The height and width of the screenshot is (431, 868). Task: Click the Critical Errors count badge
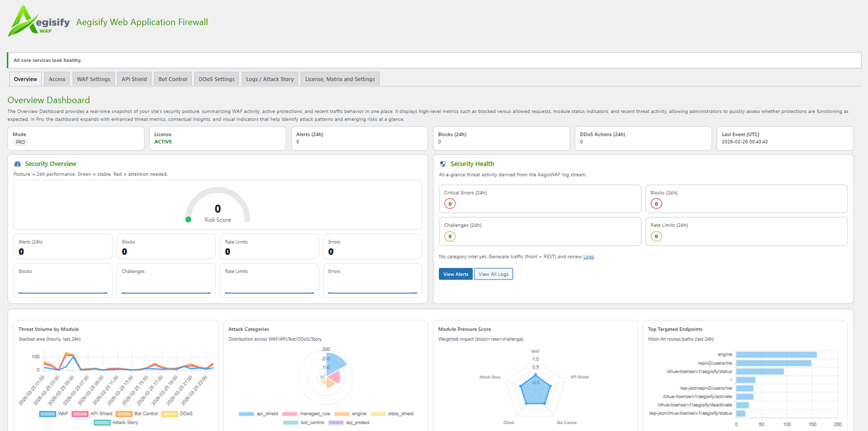point(450,204)
